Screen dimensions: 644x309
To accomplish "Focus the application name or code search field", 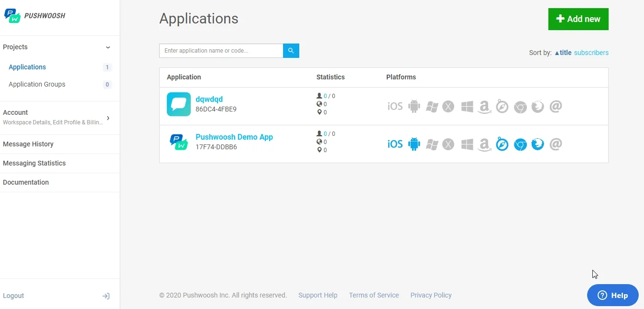I will click(x=221, y=51).
